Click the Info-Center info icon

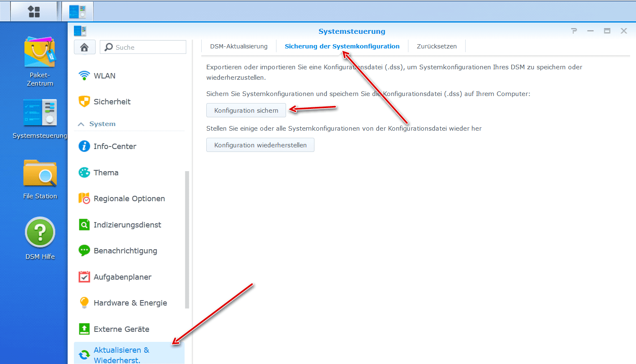coord(84,146)
